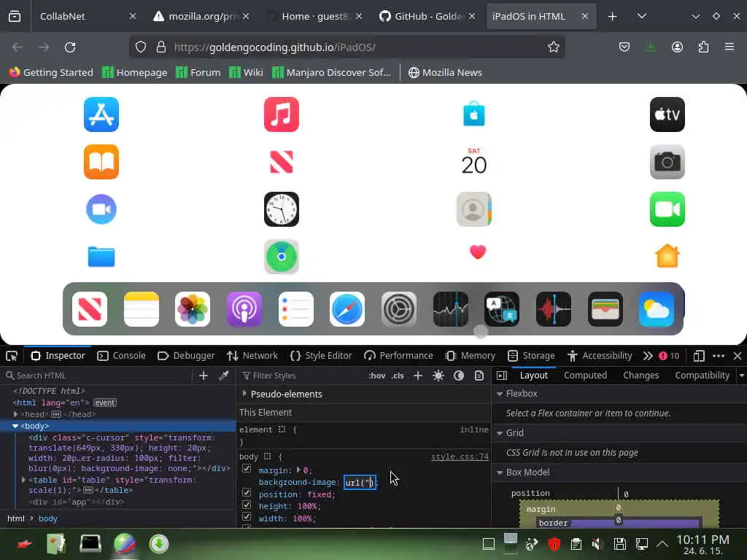747x560 pixels.
Task: Open the Reminders icon in the dock
Action: point(296,309)
